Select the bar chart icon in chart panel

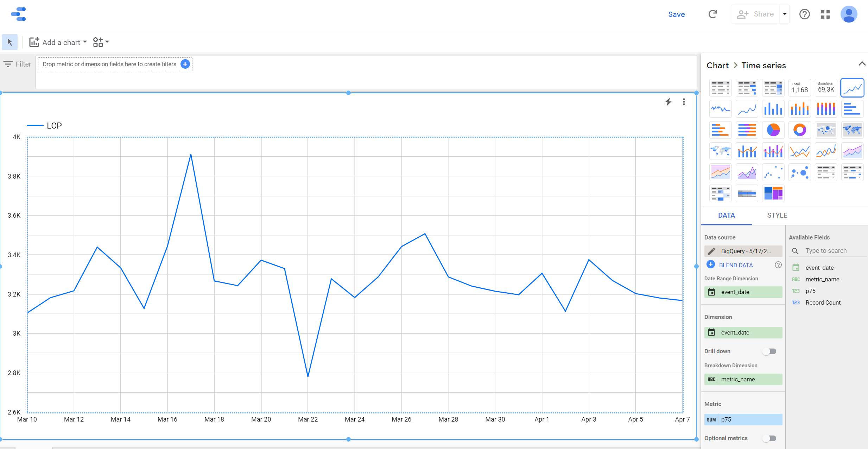[x=772, y=110]
